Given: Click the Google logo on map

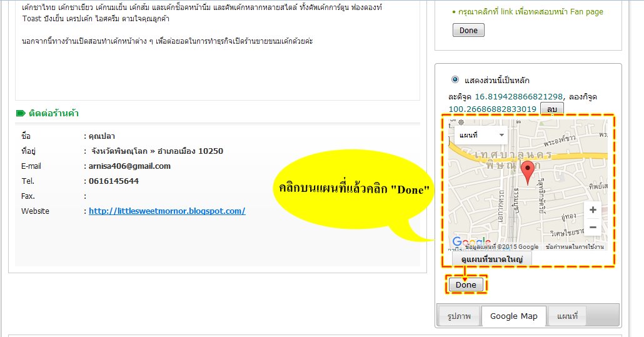Looking at the screenshot, I should tap(471, 241).
